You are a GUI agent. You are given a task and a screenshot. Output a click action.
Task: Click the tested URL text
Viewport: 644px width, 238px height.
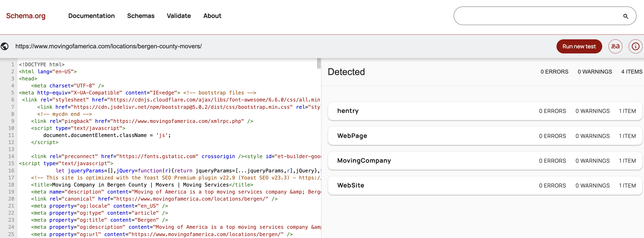click(108, 46)
